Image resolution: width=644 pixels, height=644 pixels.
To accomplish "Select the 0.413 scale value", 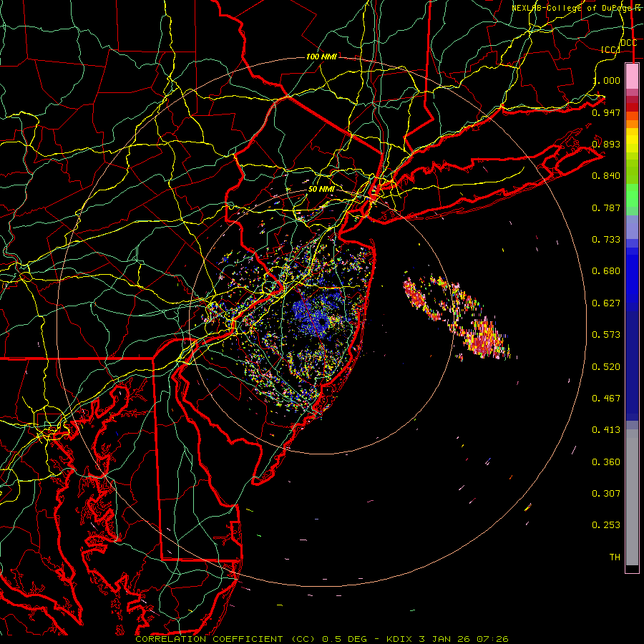I will coord(606,429).
